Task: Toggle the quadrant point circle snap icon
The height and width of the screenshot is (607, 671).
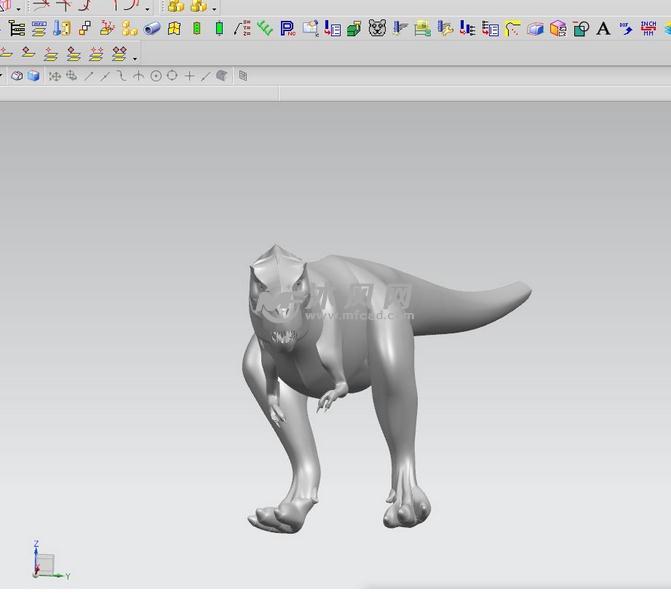Action: [x=172, y=76]
